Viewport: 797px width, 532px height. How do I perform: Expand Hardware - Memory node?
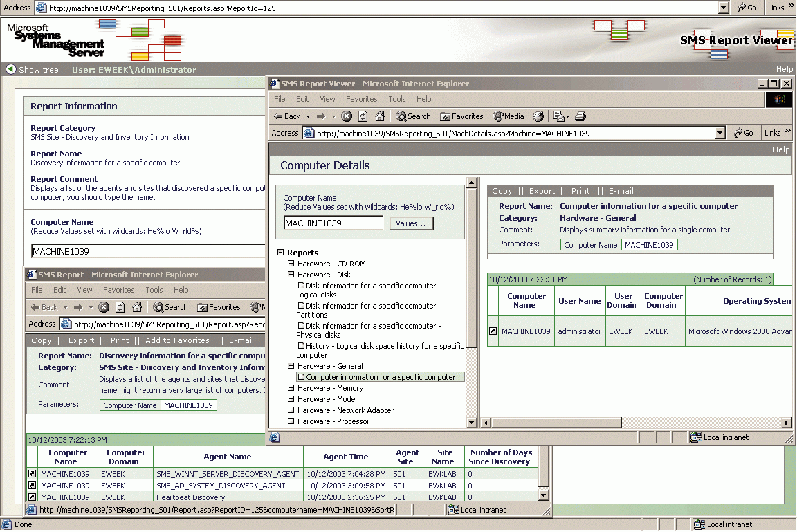291,388
